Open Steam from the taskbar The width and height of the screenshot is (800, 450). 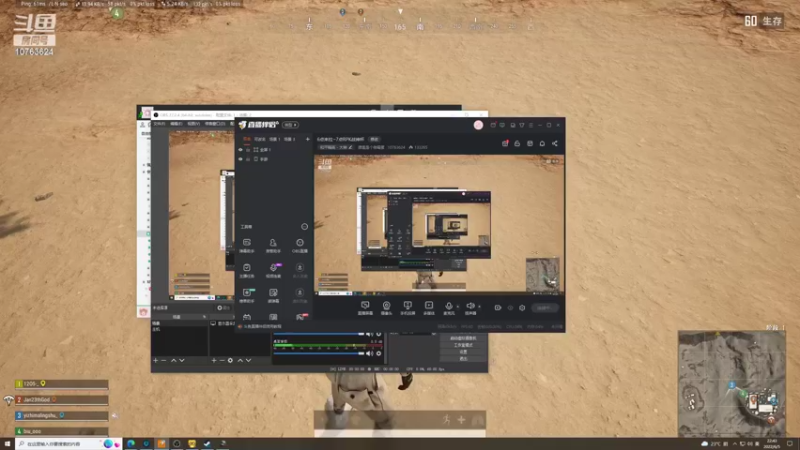[207, 444]
